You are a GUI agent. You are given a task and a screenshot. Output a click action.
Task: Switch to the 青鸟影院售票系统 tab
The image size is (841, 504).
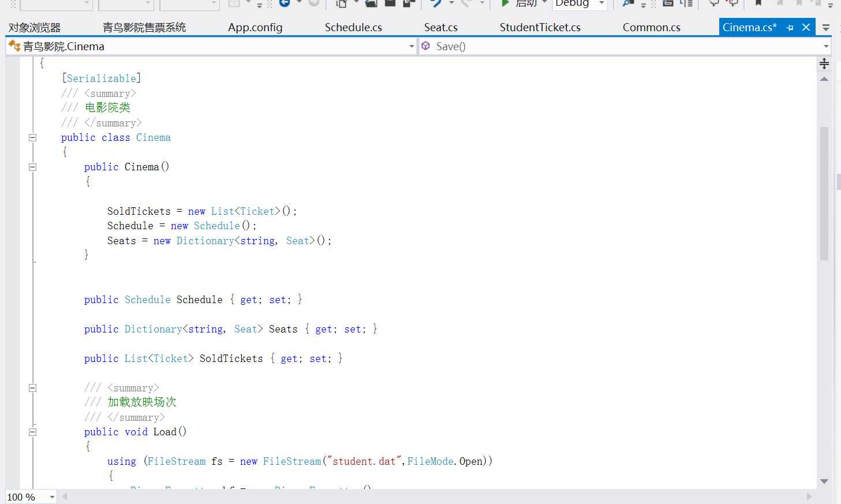[x=144, y=27]
